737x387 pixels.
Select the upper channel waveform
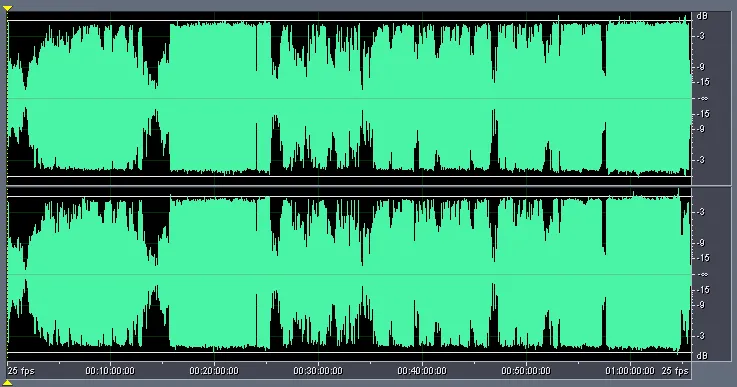(x=349, y=99)
